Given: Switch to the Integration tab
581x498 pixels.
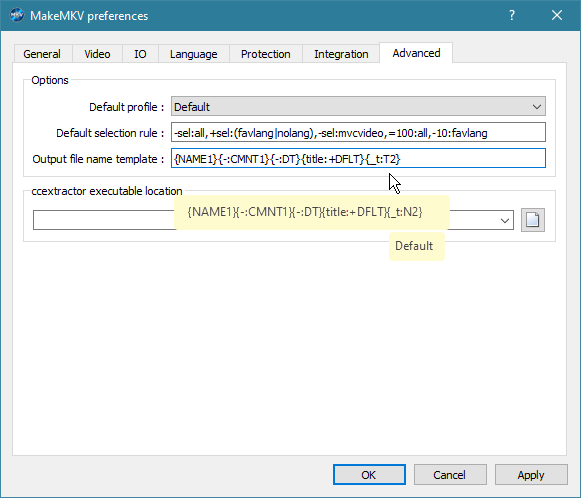Looking at the screenshot, I should [x=341, y=54].
